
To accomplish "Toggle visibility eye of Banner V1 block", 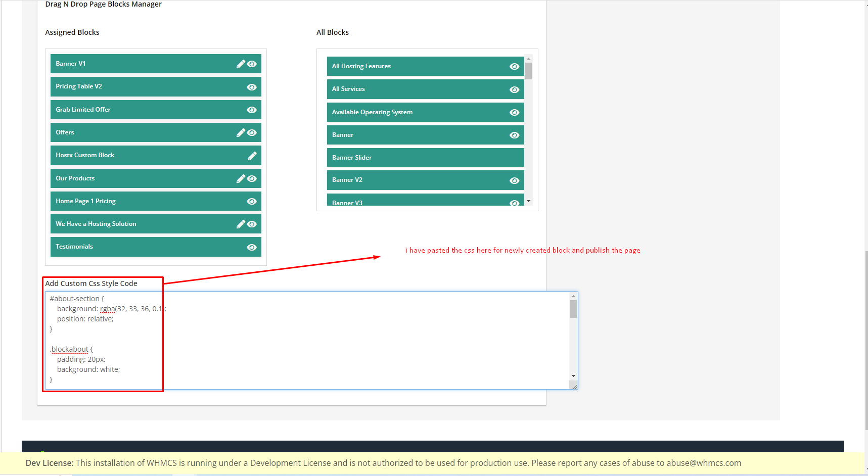I will (252, 64).
